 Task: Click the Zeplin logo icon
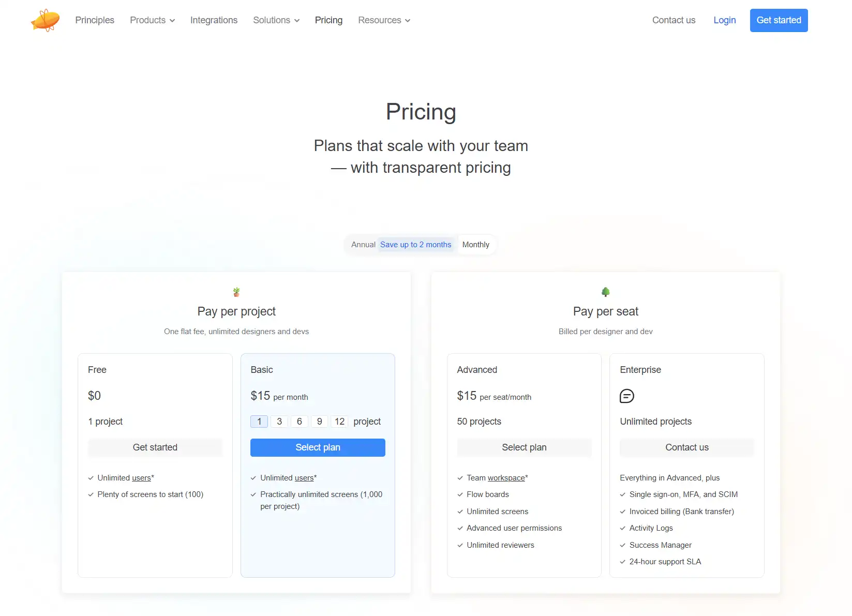45,20
